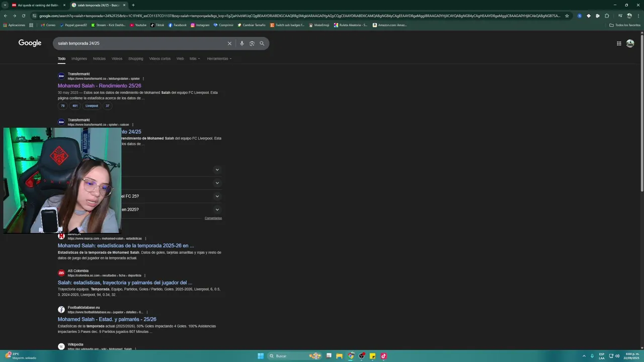The width and height of the screenshot is (644, 362).
Task: Click the 401 chip under Transfermarkt result
Action: [x=75, y=106]
